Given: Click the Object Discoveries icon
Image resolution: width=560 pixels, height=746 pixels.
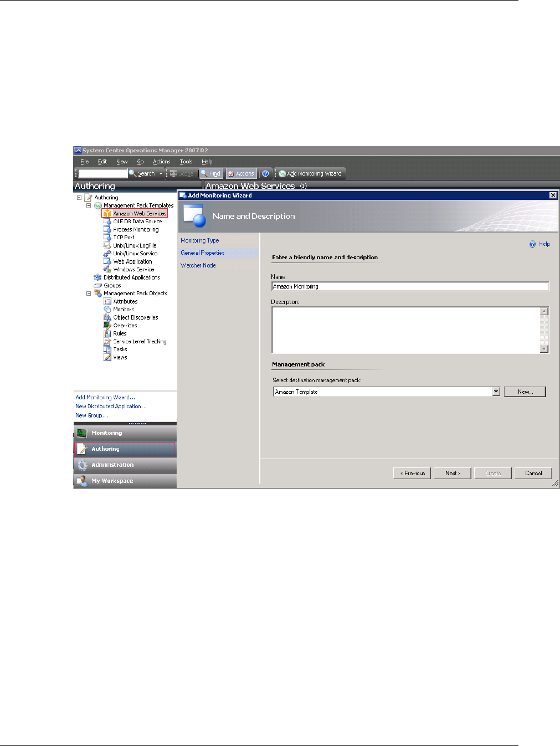Looking at the screenshot, I should [x=107, y=318].
